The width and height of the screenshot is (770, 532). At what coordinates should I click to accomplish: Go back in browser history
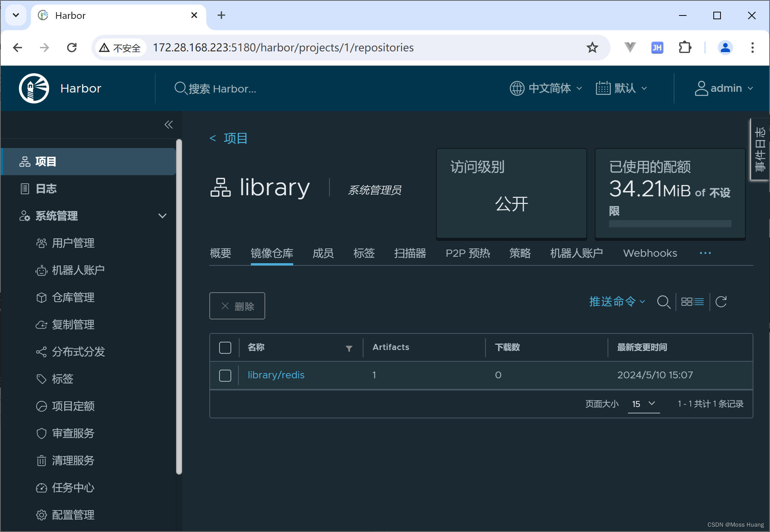click(x=18, y=48)
